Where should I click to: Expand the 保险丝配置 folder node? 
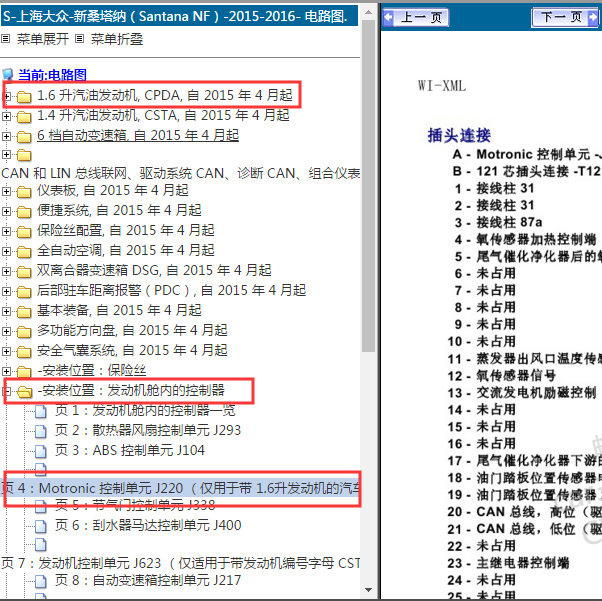6,231
